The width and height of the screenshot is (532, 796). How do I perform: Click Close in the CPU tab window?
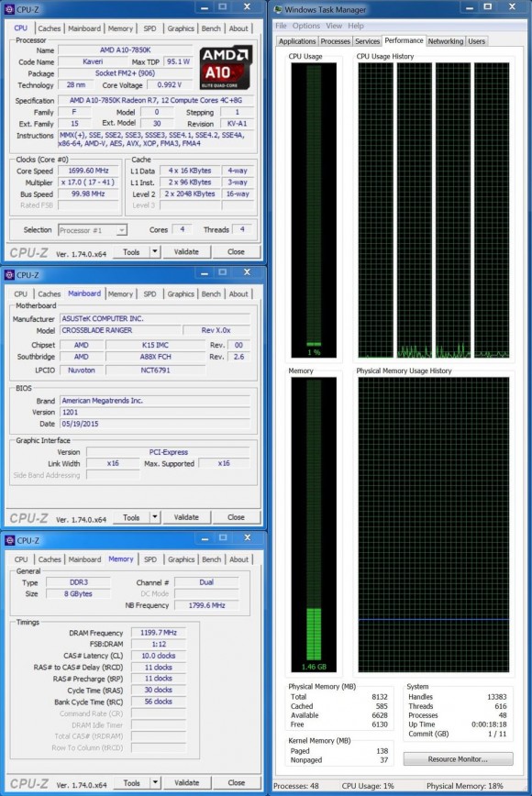(236, 251)
